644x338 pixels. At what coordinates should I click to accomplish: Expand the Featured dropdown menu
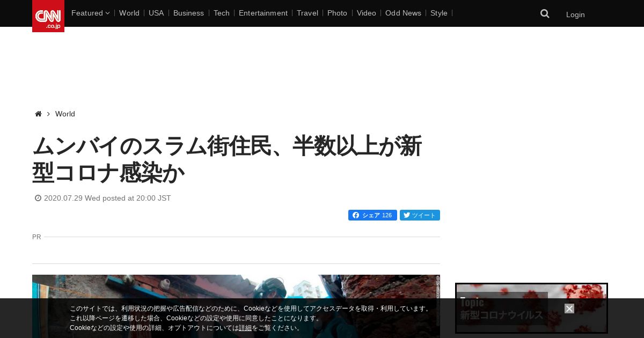tap(90, 13)
